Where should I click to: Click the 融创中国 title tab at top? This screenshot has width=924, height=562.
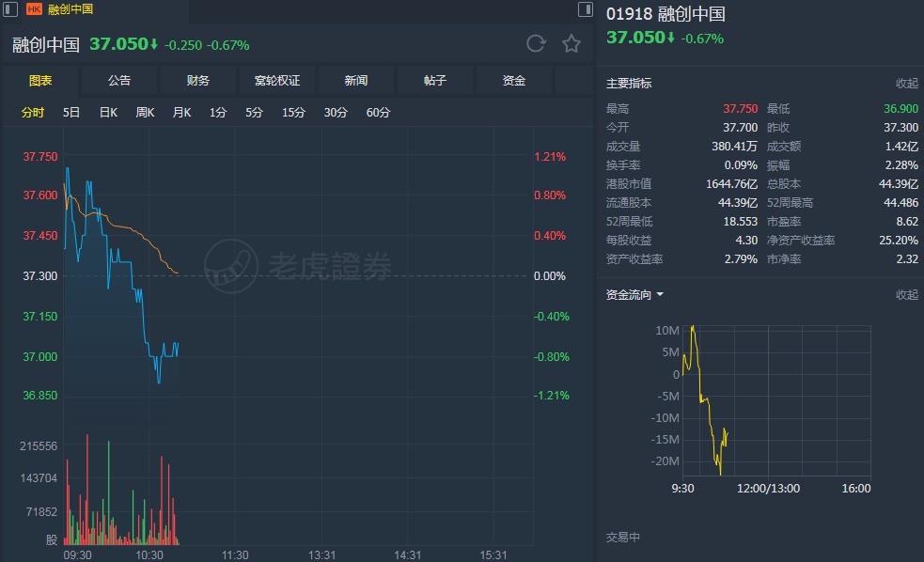(70, 9)
